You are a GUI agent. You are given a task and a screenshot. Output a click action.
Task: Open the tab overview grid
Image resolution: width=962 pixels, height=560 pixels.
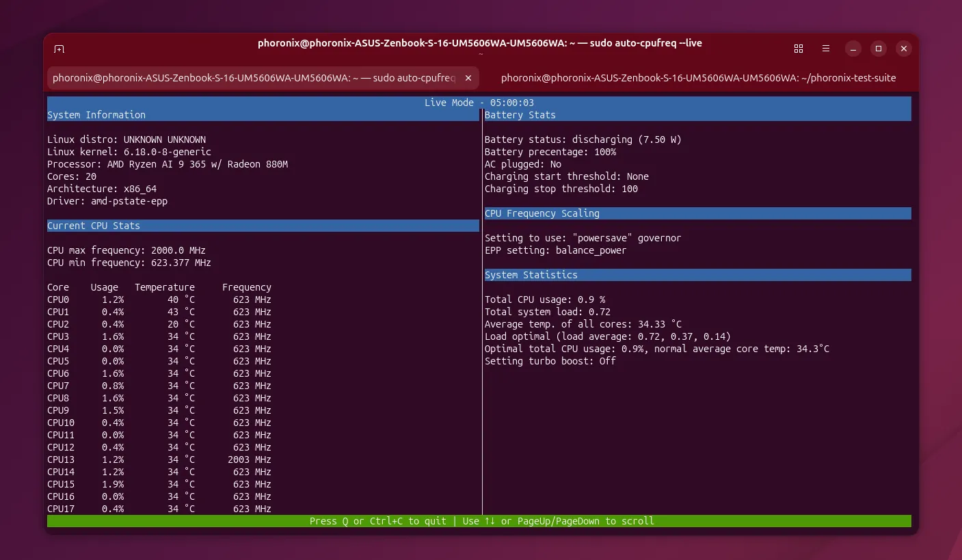pos(798,49)
